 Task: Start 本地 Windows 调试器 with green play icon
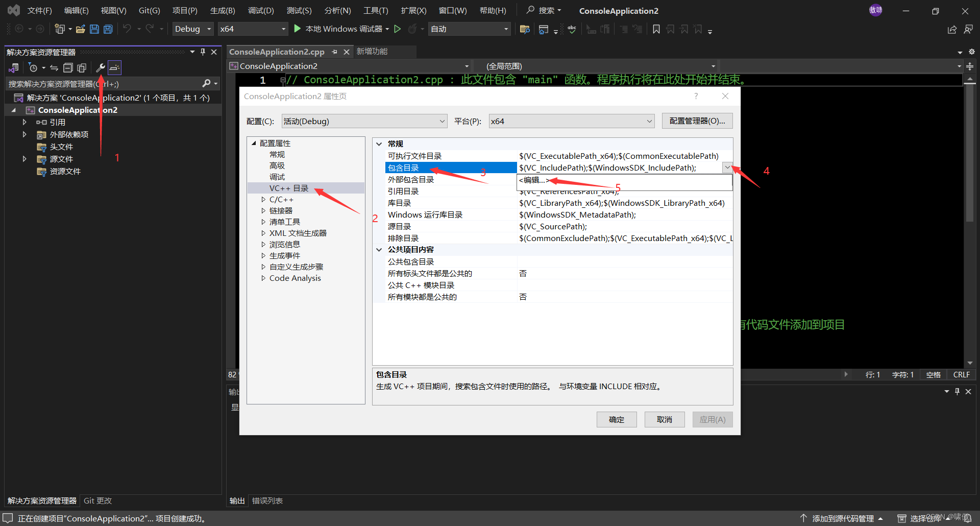tap(298, 29)
